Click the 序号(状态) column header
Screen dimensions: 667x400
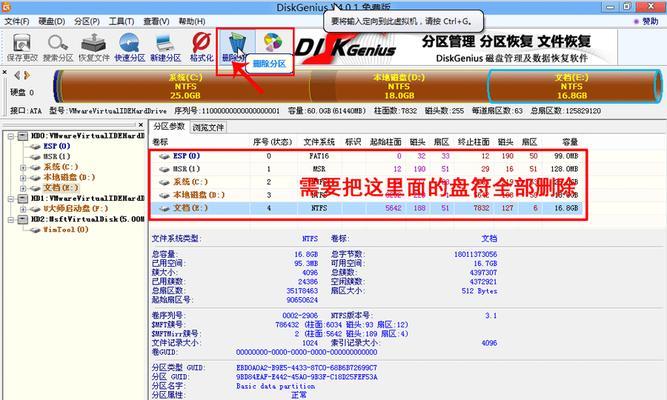pos(272,142)
